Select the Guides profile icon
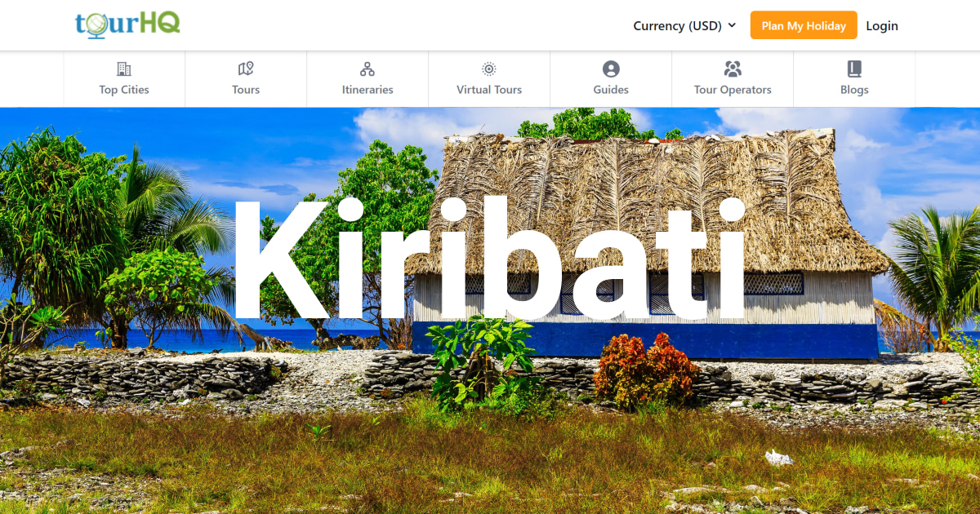 coord(611,69)
